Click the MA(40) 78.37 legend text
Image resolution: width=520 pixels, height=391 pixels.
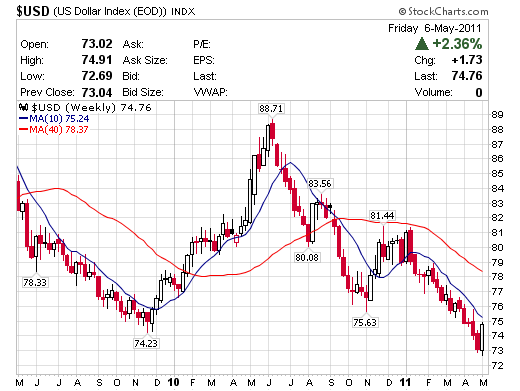tap(59, 129)
